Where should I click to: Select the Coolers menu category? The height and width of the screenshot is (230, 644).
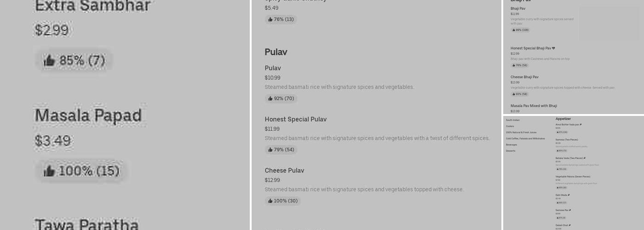510,126
